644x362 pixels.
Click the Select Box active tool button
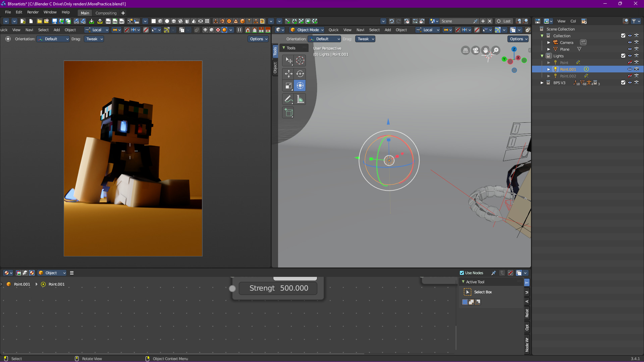(x=468, y=292)
